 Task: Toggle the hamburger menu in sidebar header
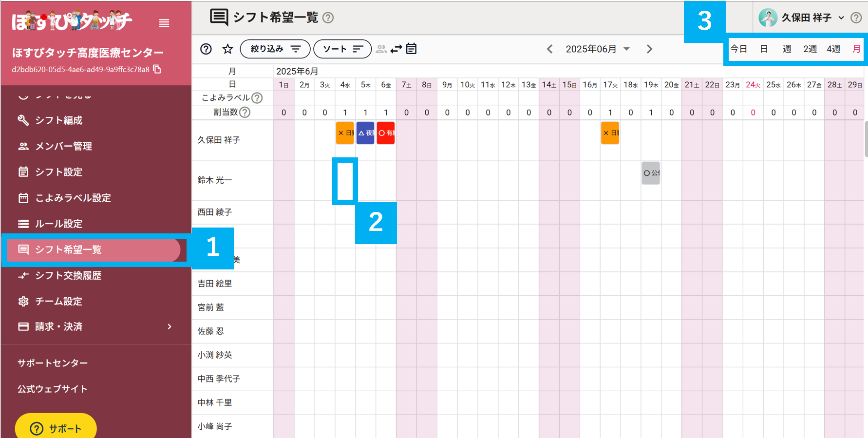coord(164,23)
